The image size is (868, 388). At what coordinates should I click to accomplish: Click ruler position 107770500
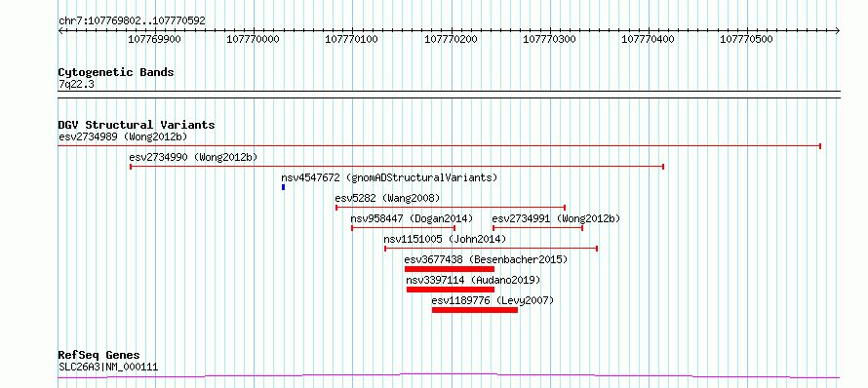(x=746, y=39)
